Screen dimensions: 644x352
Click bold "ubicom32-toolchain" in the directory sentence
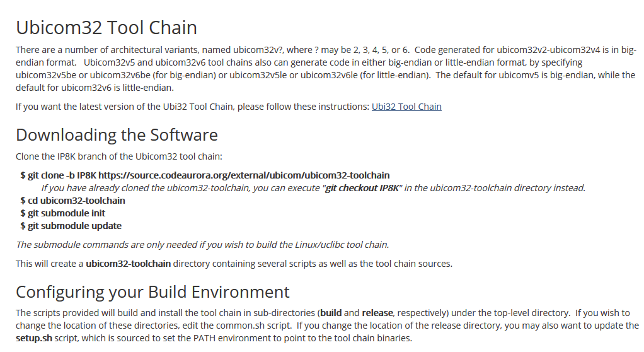(128, 264)
